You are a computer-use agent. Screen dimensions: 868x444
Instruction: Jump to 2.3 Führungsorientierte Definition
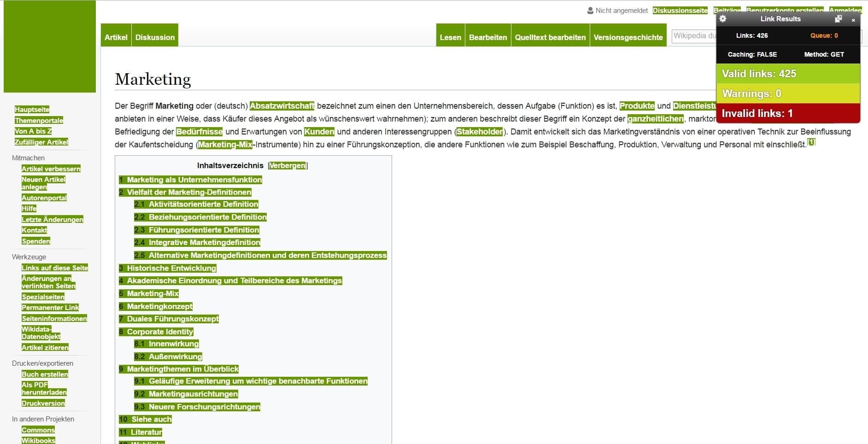click(x=197, y=230)
